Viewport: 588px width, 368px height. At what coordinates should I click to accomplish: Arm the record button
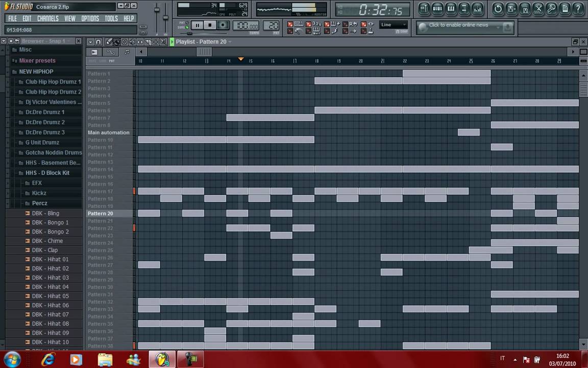[223, 25]
